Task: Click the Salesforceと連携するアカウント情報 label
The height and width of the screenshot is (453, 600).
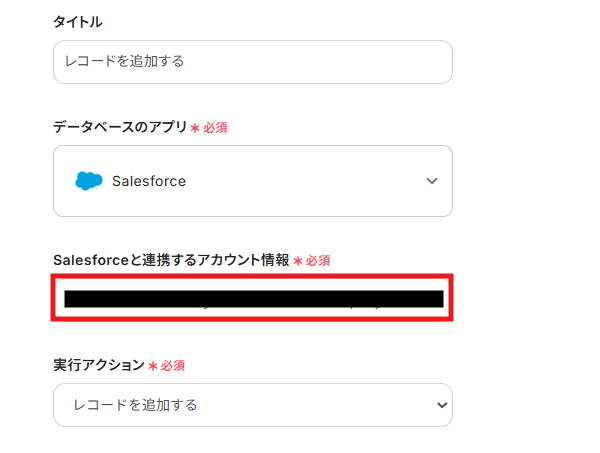Action: coord(171,260)
